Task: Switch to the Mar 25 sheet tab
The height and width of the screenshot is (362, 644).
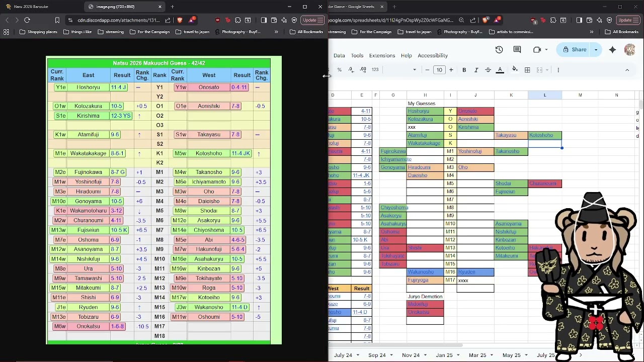Action: 477,355
